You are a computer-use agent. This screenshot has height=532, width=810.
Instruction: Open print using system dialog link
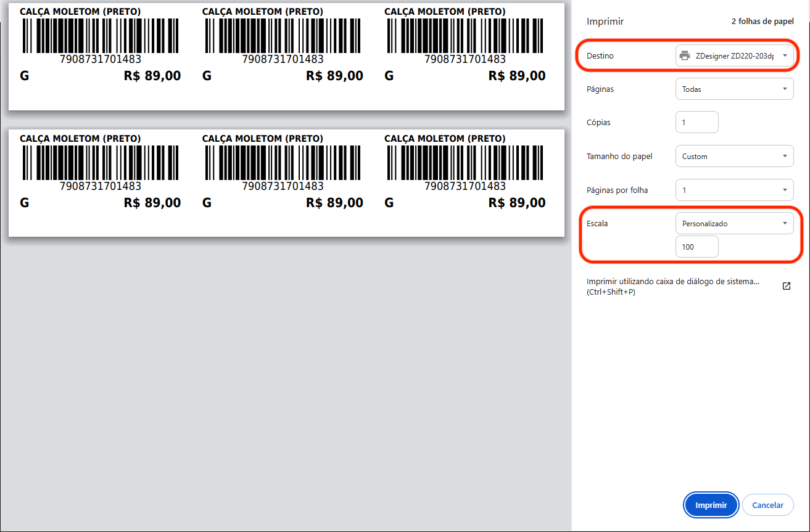click(x=672, y=287)
